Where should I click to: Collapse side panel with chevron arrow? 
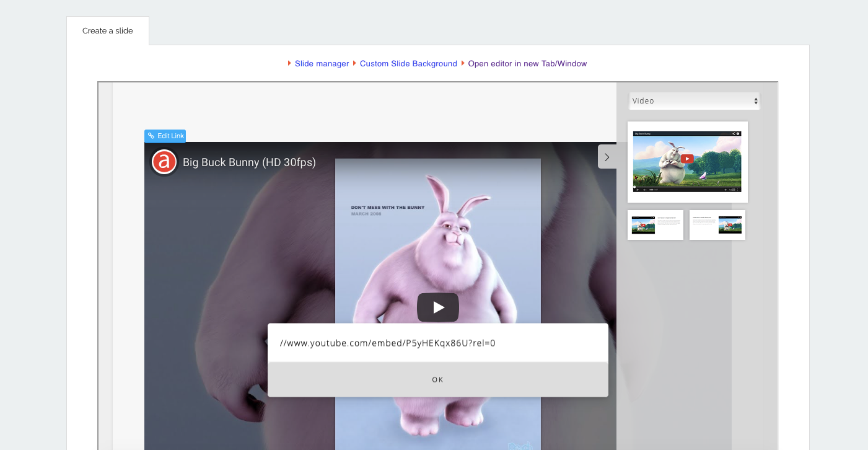607,157
